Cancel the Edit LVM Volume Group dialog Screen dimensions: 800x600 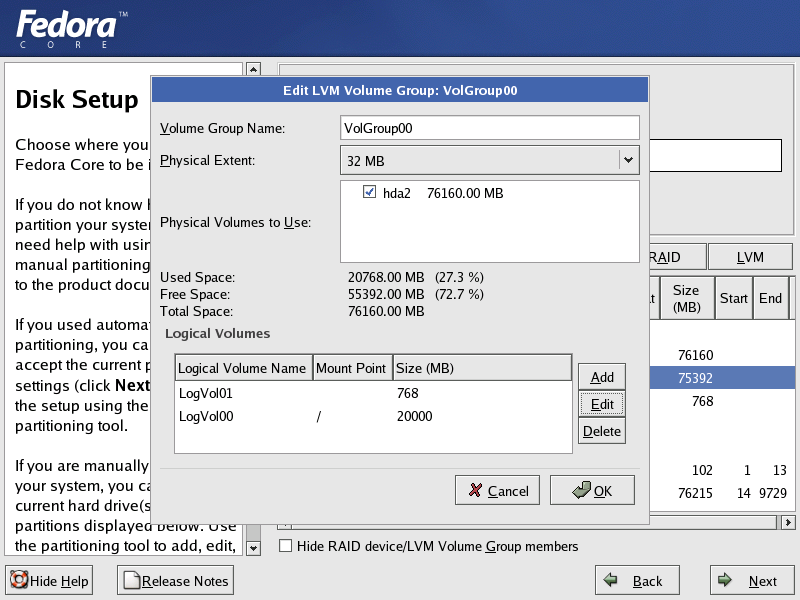point(497,490)
